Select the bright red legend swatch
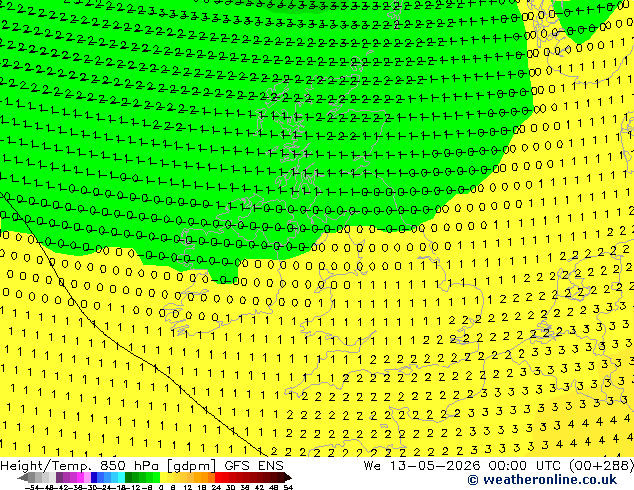The height and width of the screenshot is (490, 634). point(219,478)
